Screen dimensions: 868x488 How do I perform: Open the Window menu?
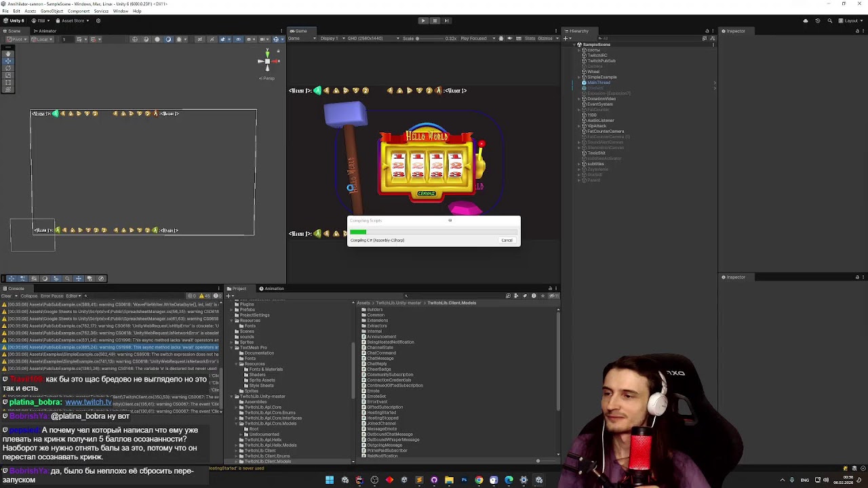coord(121,12)
